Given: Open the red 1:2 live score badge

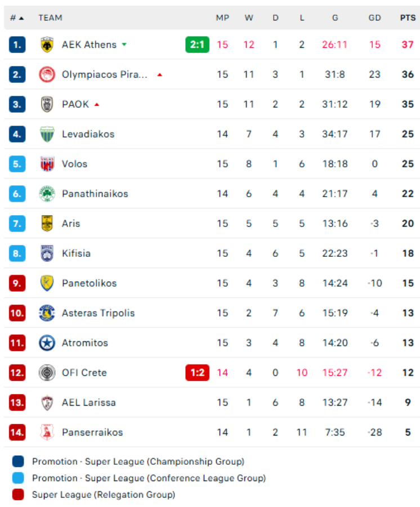Looking at the screenshot, I should click(x=197, y=372).
